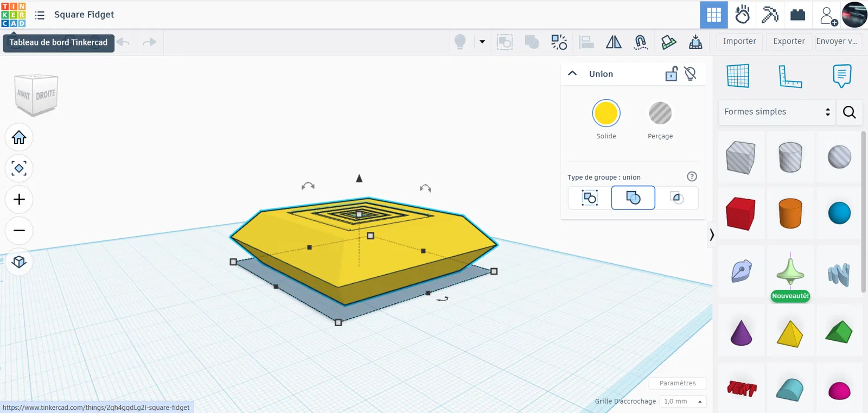The width and height of the screenshot is (868, 413).
Task: Open the designs list menu icon
Action: click(40, 15)
